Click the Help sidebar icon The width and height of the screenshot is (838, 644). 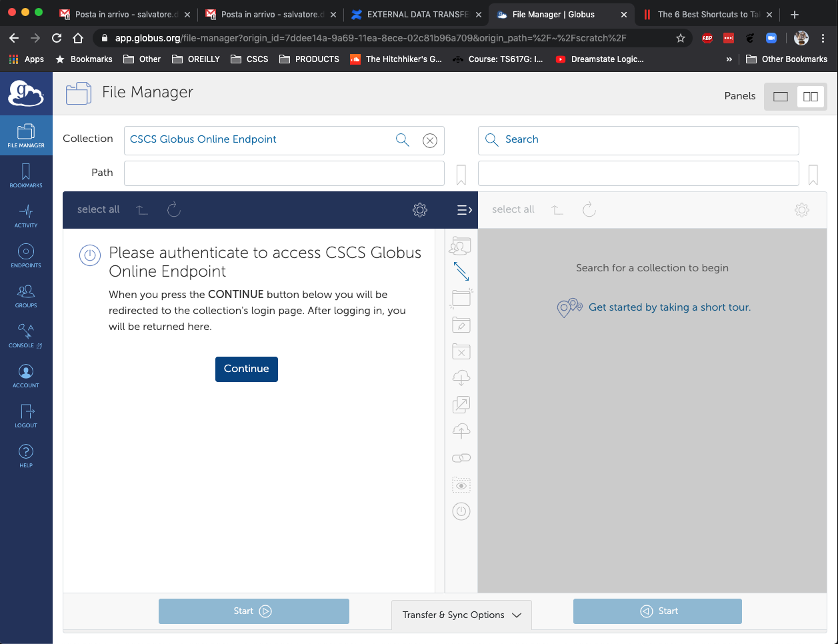[26, 456]
